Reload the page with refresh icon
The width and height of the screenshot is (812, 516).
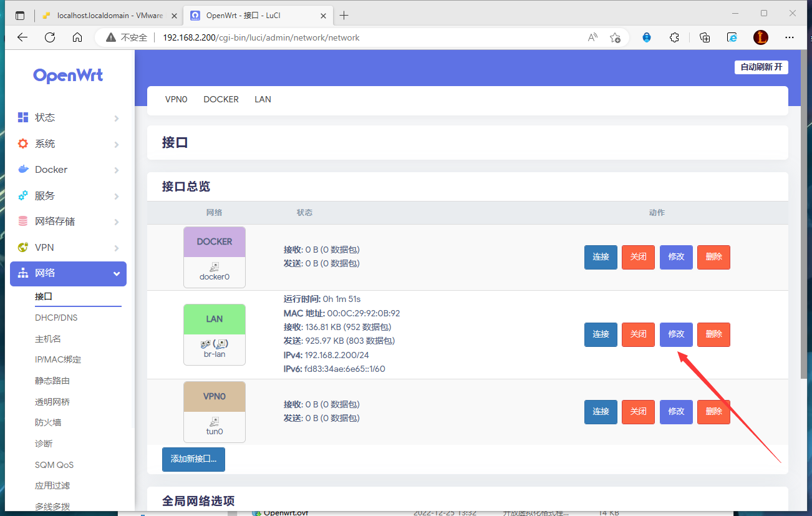pyautogui.click(x=50, y=37)
